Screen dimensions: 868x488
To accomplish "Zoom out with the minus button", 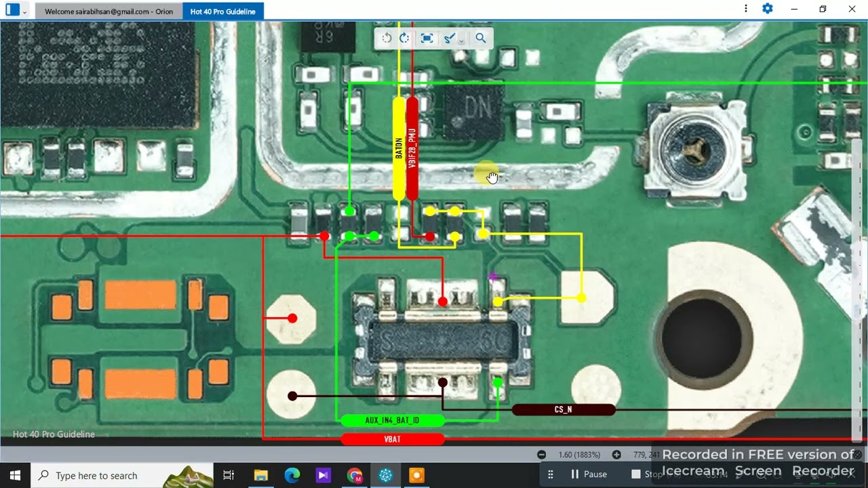I will click(x=541, y=455).
